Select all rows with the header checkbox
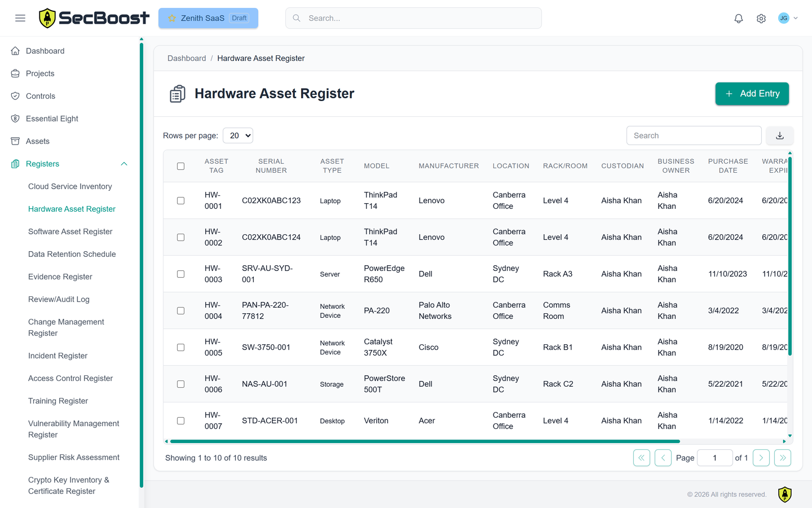 pyautogui.click(x=180, y=166)
